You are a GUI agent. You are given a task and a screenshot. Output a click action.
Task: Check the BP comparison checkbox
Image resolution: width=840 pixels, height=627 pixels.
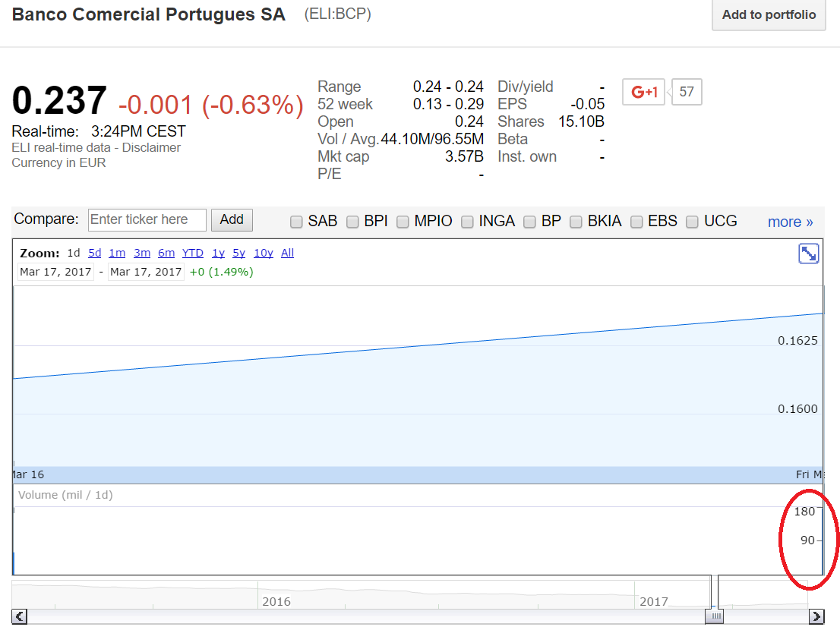[x=530, y=222]
